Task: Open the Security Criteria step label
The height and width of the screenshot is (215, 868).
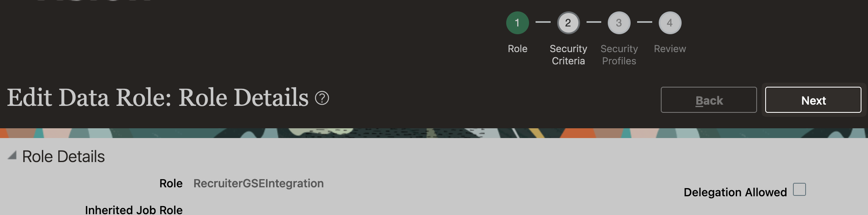Action: point(568,55)
